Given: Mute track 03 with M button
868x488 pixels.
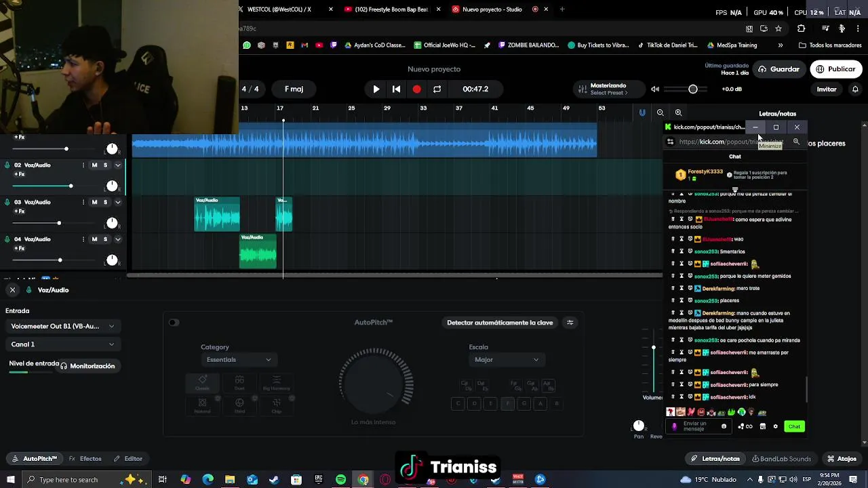Looking at the screenshot, I should click(x=94, y=202).
